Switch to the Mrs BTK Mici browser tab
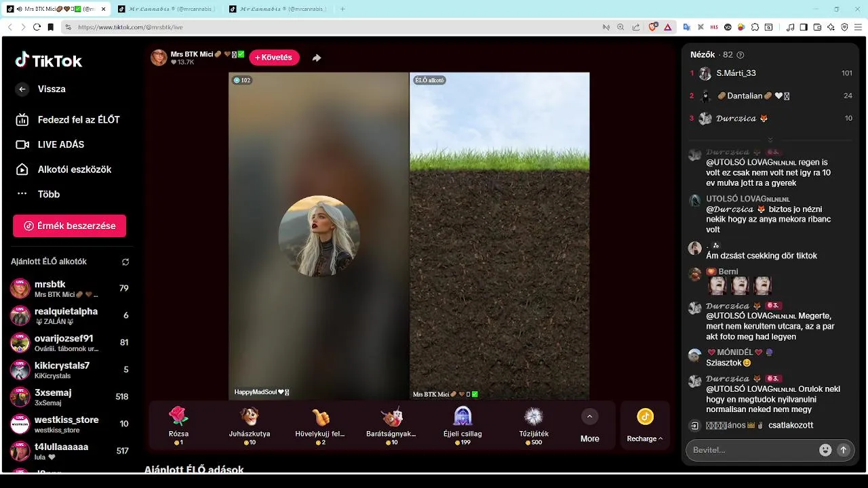Screen dimensions: 868x488 [57, 9]
